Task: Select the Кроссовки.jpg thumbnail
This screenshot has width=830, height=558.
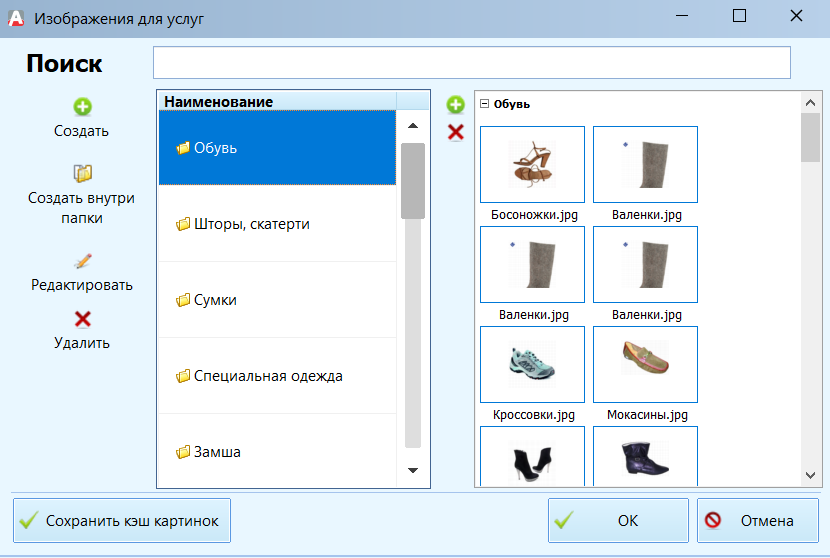Action: click(532, 364)
